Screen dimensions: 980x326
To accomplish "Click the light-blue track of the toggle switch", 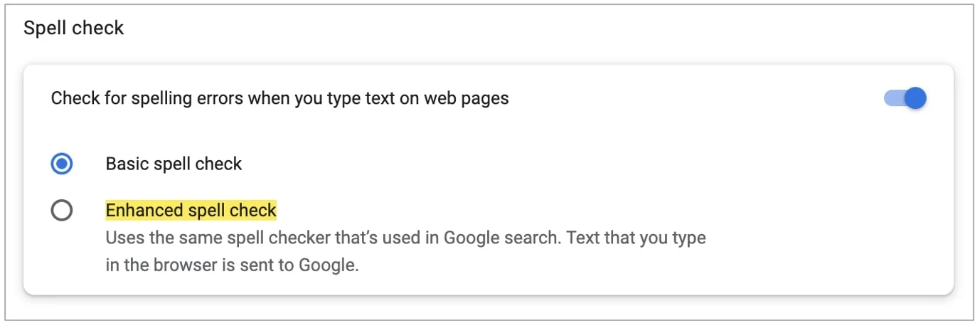I will point(894,98).
